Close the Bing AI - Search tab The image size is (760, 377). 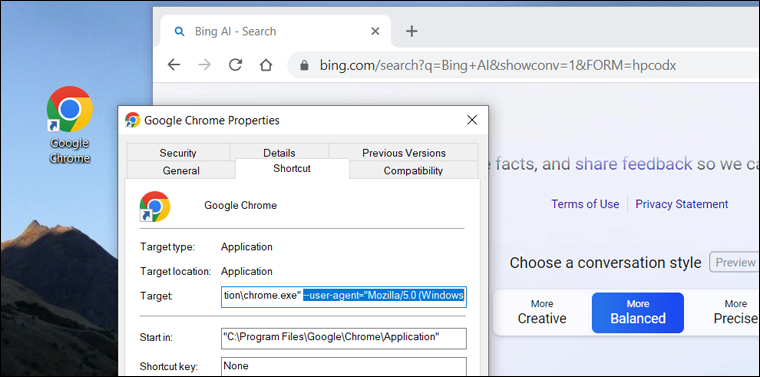[x=375, y=31]
